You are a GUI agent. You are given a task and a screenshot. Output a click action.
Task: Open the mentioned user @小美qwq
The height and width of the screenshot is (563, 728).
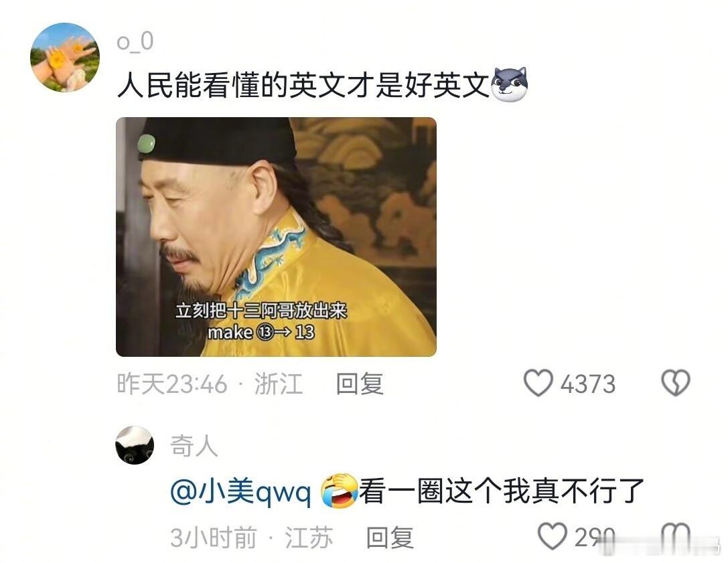[240, 491]
